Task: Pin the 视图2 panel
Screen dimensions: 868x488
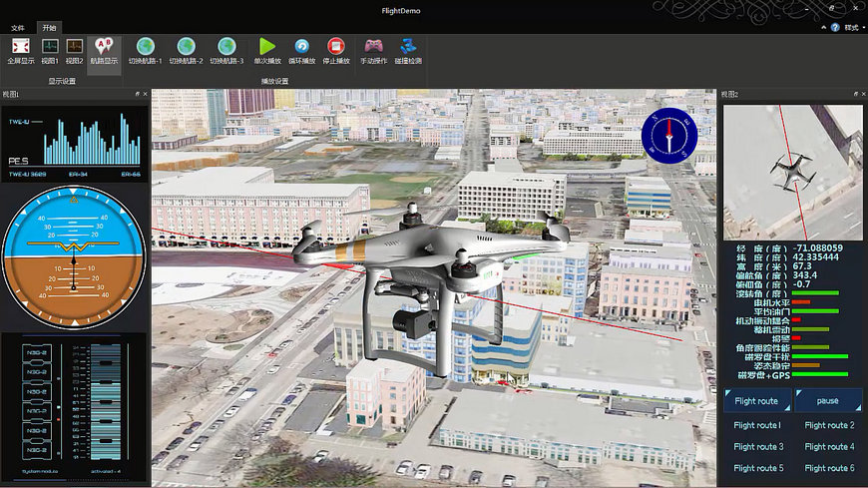Action: 856,94
